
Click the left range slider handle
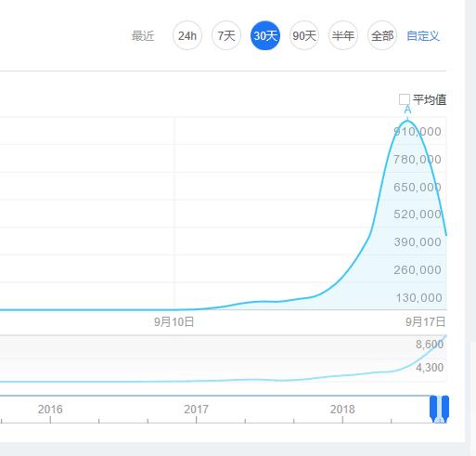coord(433,409)
